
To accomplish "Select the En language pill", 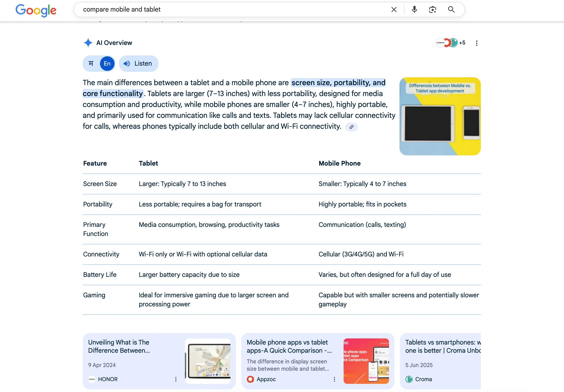I will pyautogui.click(x=107, y=63).
